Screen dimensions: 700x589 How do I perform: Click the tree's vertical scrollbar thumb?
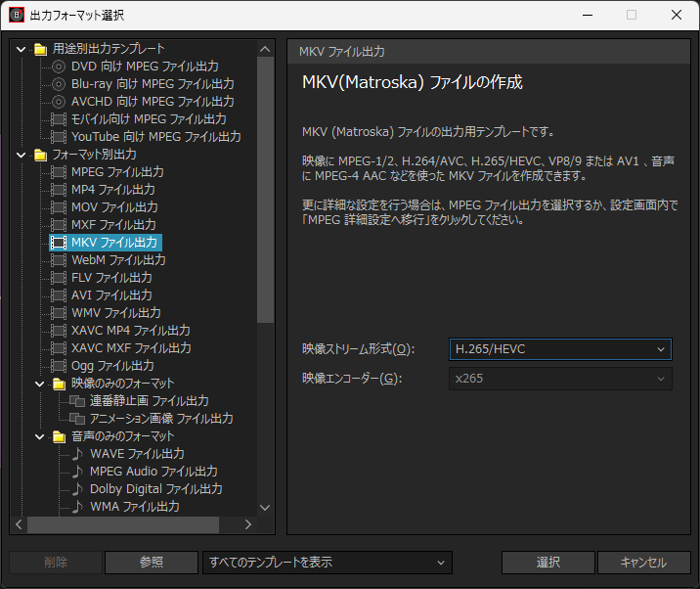(265, 189)
